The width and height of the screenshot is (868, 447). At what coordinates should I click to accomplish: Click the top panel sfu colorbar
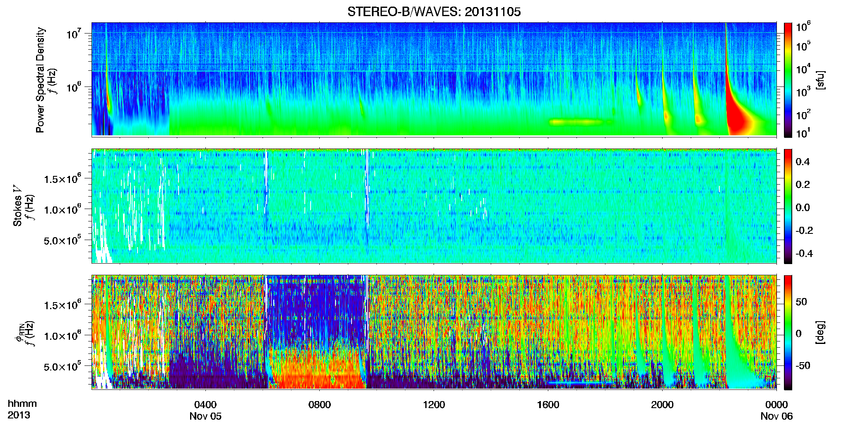(x=788, y=80)
